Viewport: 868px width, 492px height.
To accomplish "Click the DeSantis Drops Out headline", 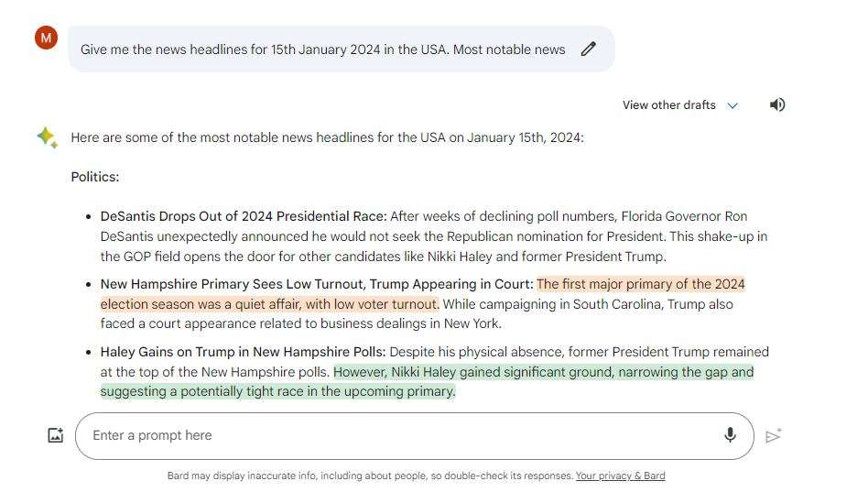I will coord(244,216).
